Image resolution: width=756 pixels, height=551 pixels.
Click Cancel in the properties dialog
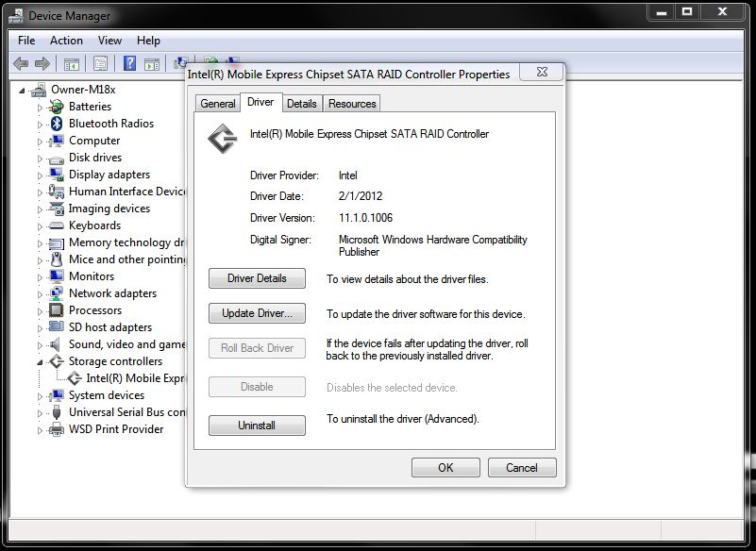(522, 468)
